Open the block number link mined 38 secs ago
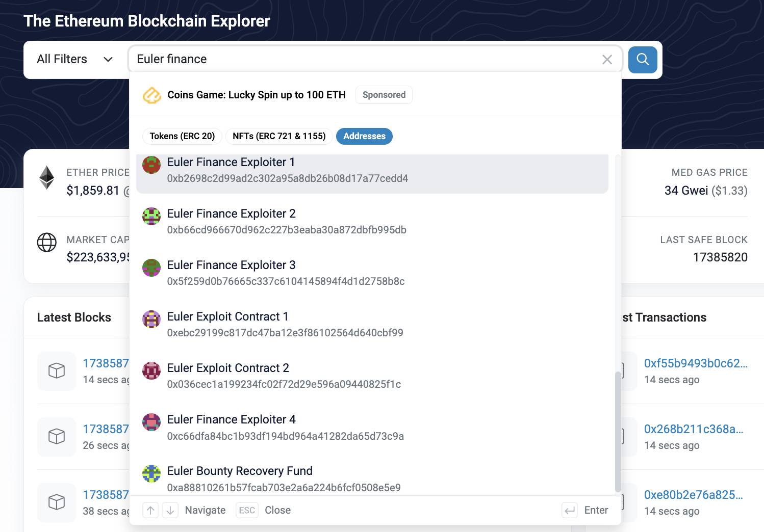The image size is (764, 532). point(106,495)
